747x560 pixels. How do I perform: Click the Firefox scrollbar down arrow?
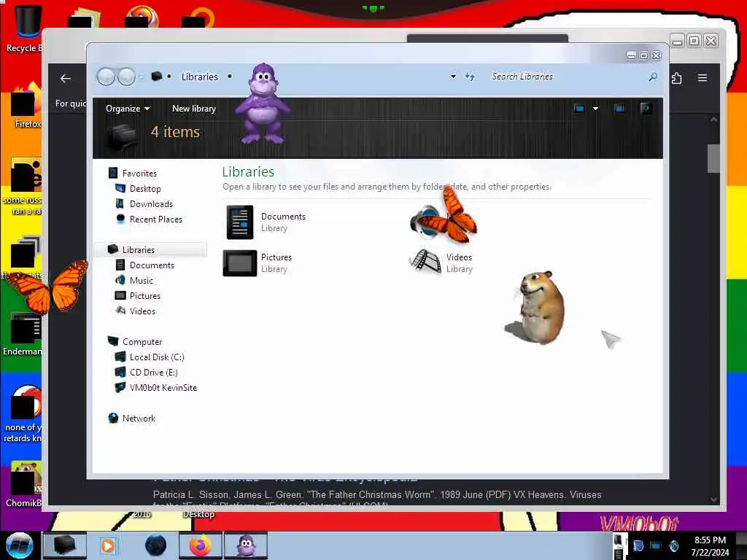pos(713,499)
